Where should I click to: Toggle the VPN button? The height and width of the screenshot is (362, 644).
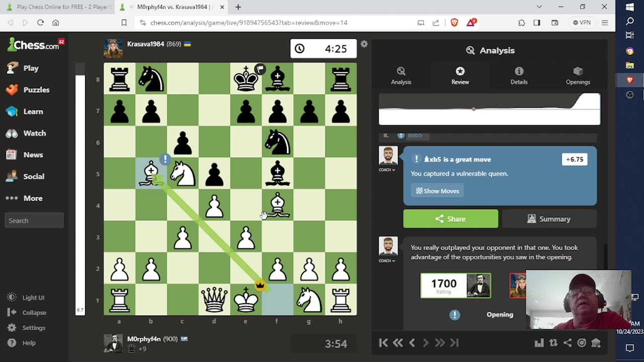pyautogui.click(x=582, y=23)
